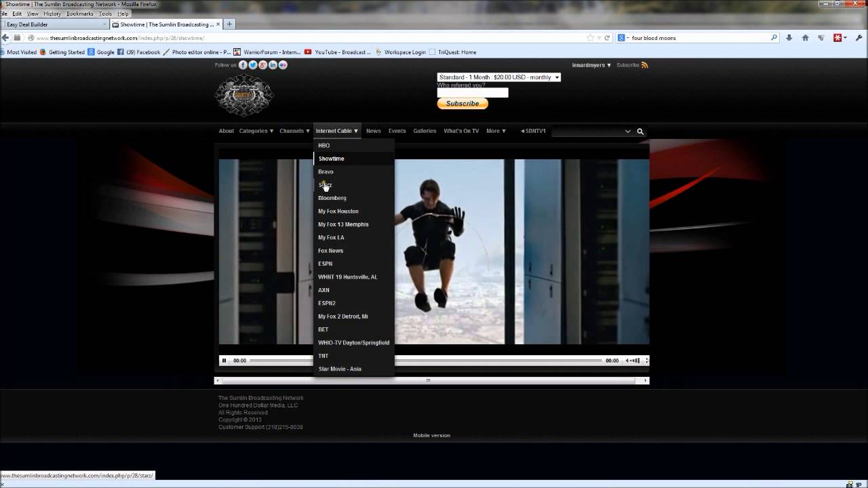Click the Sumlin Broadcasting Network logo
Viewport: 868px width, 488px height.
(244, 96)
